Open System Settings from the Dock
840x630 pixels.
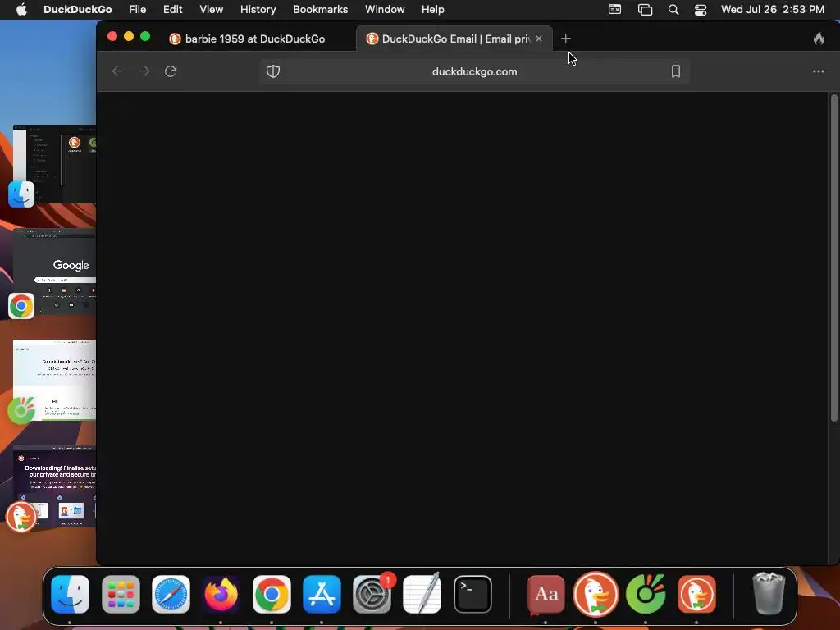(372, 594)
